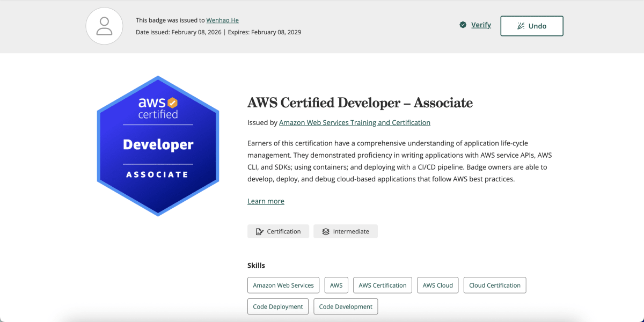Select the Code Development skill tag
This screenshot has height=322, width=644.
coord(346,306)
